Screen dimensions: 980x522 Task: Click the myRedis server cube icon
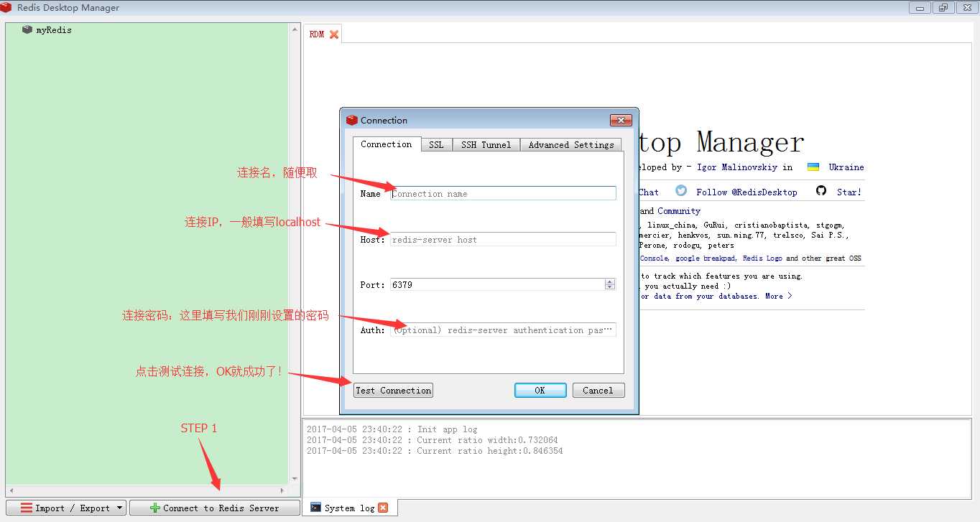click(27, 29)
